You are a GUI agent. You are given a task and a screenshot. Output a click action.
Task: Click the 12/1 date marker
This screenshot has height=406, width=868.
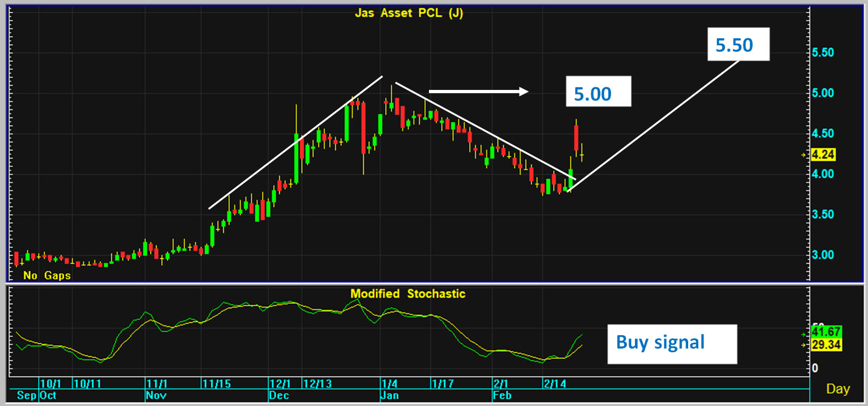pyautogui.click(x=280, y=384)
